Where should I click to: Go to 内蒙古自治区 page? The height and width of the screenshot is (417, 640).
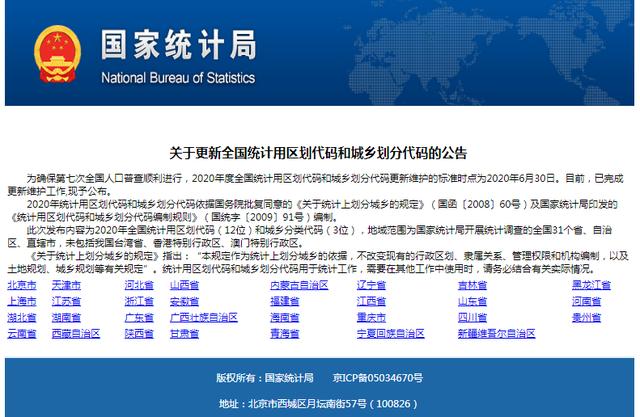[x=299, y=285]
